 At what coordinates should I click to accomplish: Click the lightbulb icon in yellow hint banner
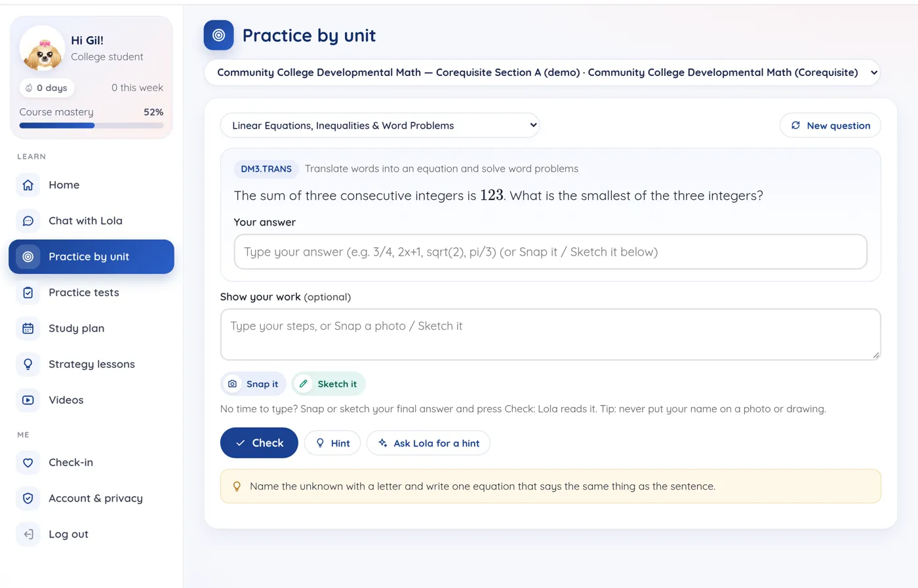point(237,486)
